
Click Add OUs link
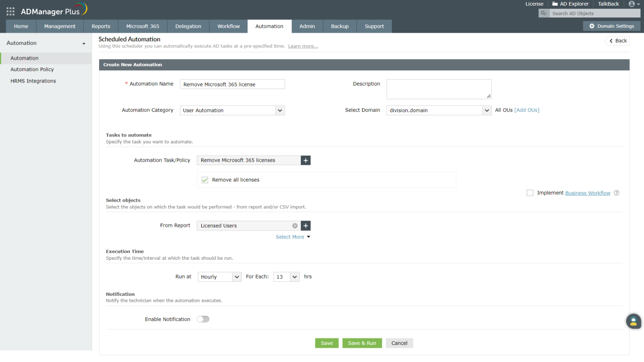pos(527,110)
